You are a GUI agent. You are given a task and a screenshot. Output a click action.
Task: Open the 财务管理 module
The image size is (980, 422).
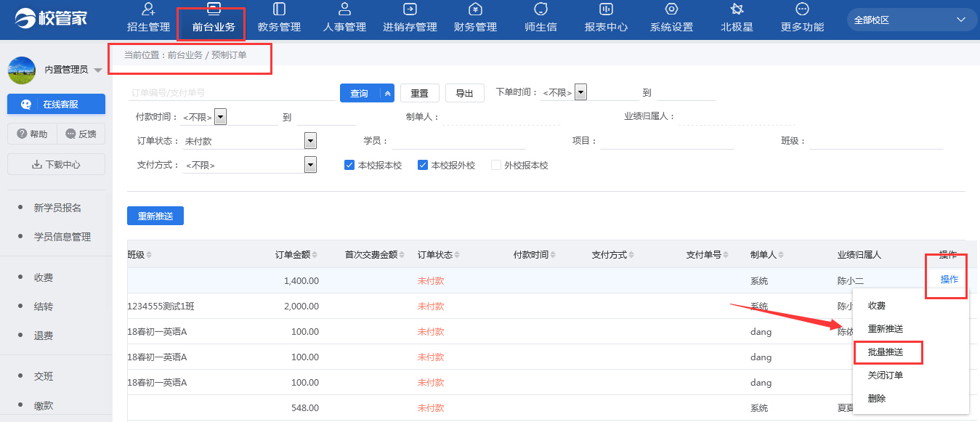[x=475, y=18]
